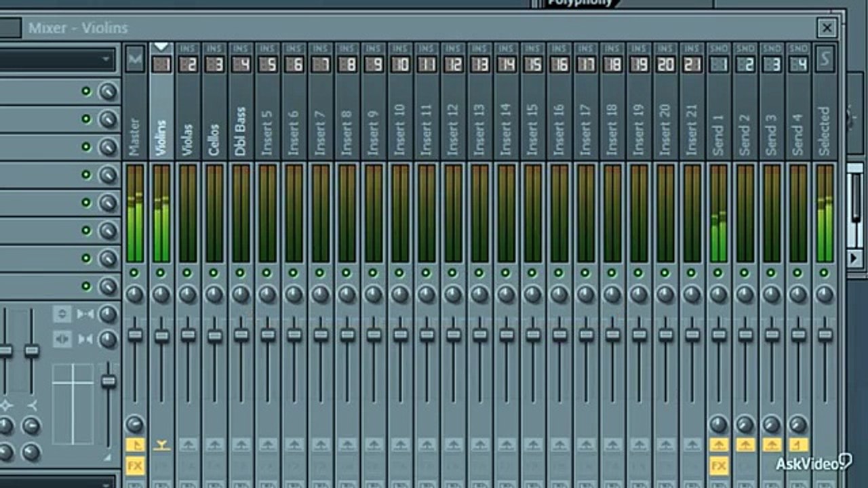Click the highlighted send arrow under Send 1

click(x=718, y=445)
